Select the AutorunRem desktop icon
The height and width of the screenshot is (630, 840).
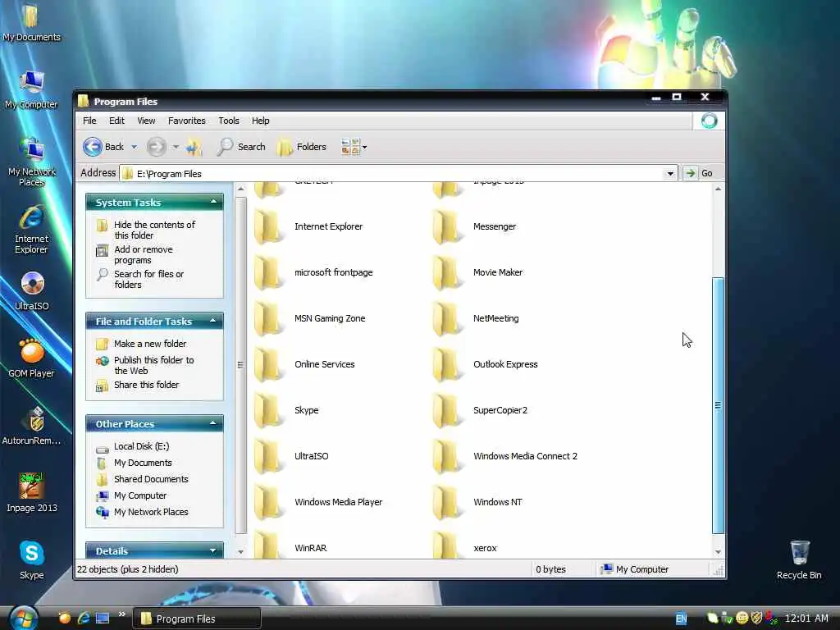(x=32, y=426)
